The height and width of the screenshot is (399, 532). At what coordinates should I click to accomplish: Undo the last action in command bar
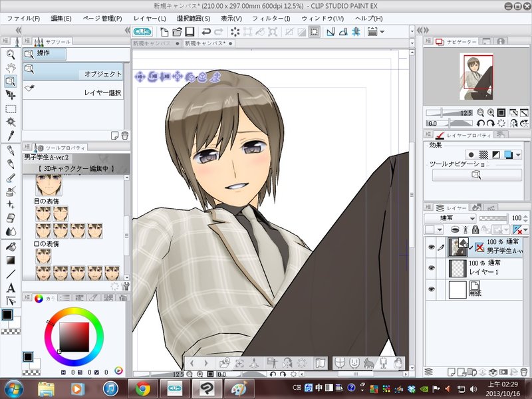[206, 32]
